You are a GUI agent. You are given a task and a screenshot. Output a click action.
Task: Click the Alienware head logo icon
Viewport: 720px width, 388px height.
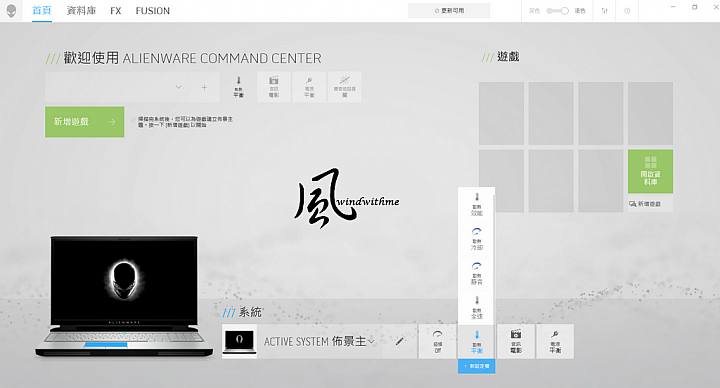[11, 11]
